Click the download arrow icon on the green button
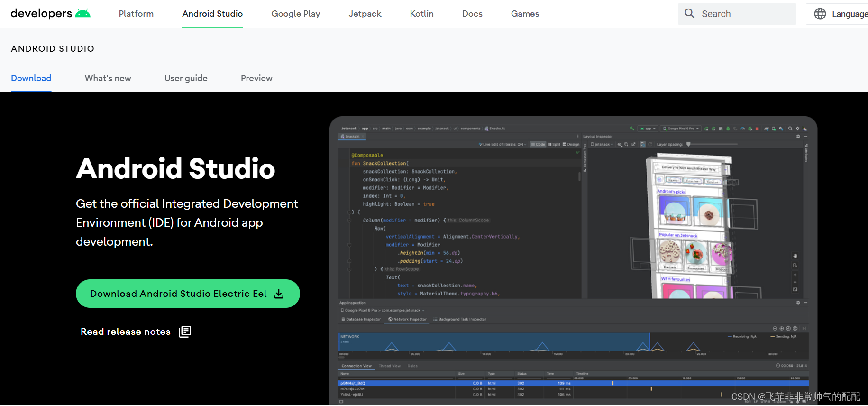 coord(279,294)
